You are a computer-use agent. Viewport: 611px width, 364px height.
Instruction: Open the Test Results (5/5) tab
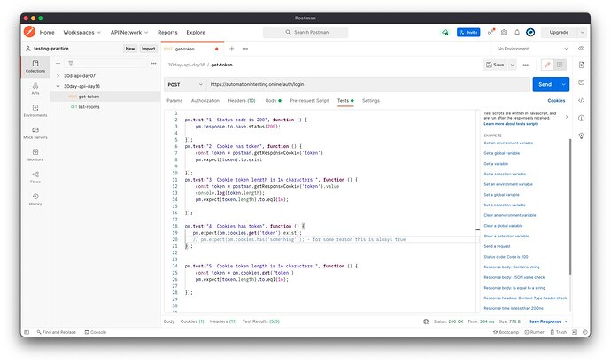pyautogui.click(x=261, y=321)
